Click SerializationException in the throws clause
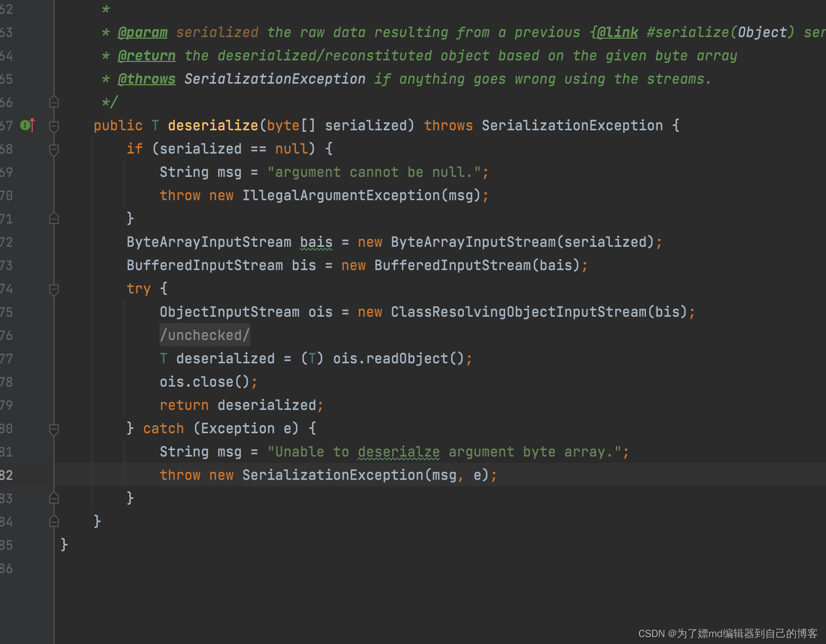Image resolution: width=826 pixels, height=644 pixels. (x=572, y=126)
